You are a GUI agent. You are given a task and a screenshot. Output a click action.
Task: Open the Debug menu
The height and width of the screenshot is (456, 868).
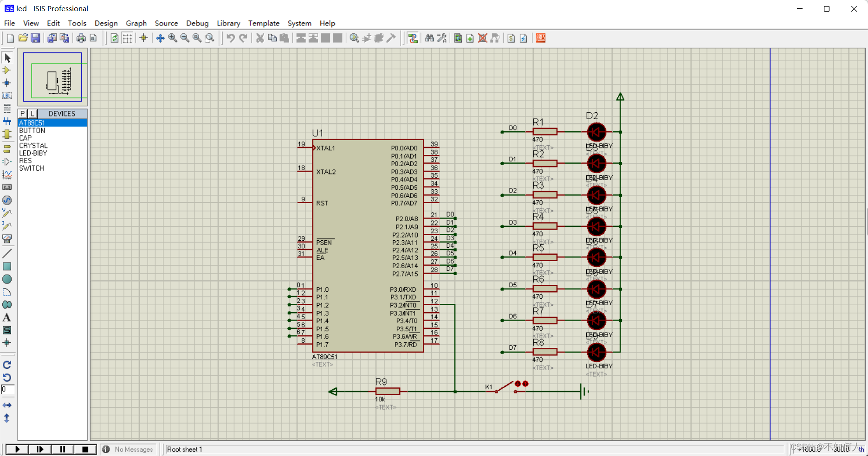tap(197, 23)
